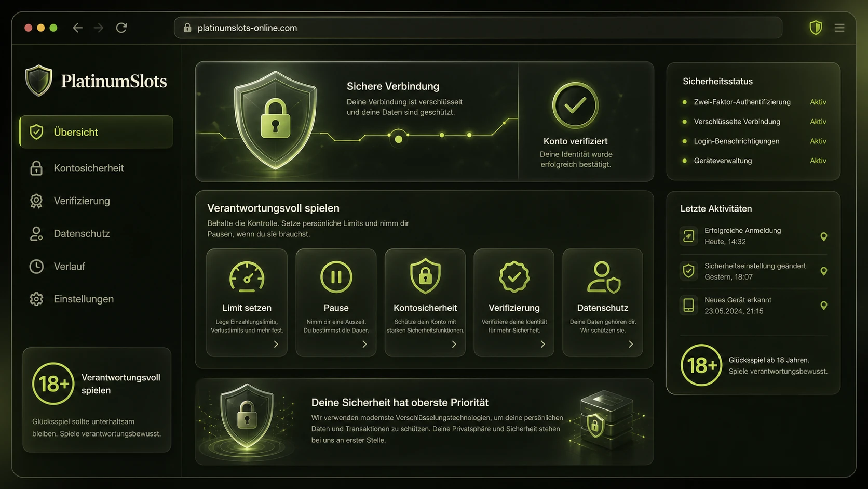
Task: Click the browser shield extension icon
Action: [x=816, y=28]
